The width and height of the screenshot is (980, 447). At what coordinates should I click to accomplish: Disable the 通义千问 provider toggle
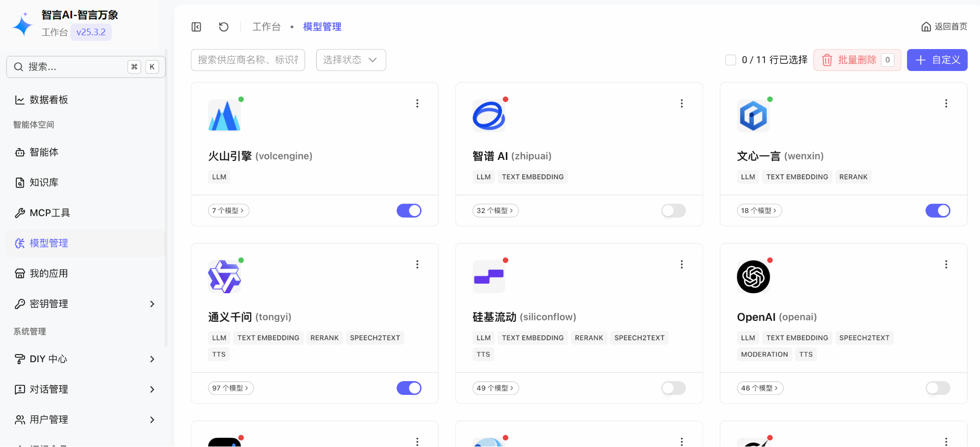click(x=409, y=388)
